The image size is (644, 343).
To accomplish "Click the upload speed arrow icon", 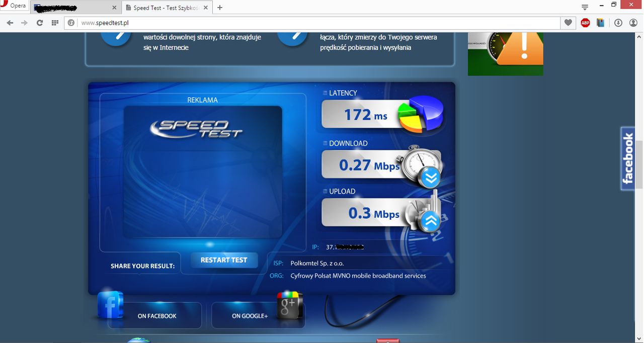I will [x=431, y=221].
